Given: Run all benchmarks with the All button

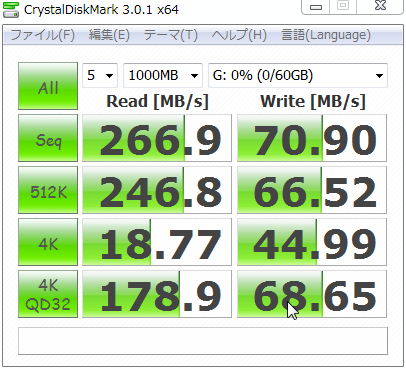Looking at the screenshot, I should pos(48,86).
